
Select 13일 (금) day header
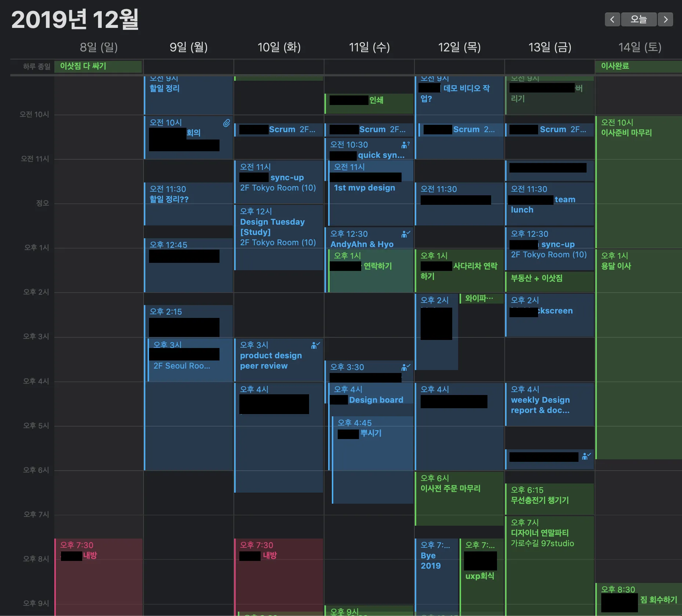coord(550,47)
